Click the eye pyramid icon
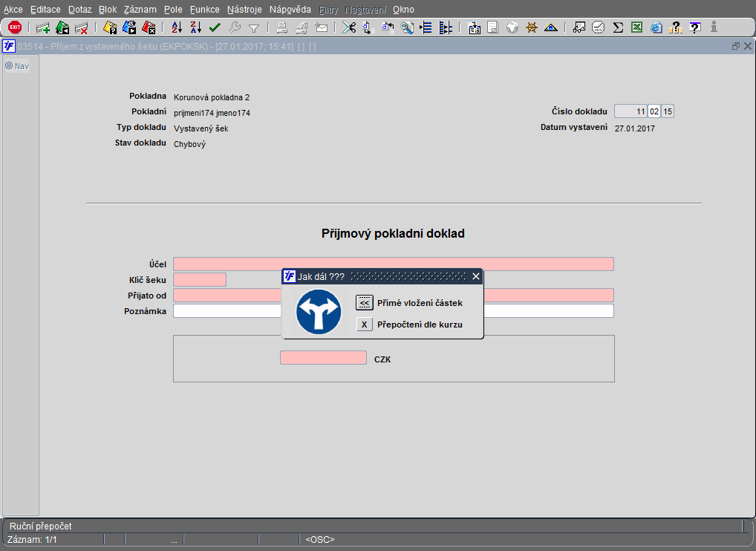 tap(550, 28)
